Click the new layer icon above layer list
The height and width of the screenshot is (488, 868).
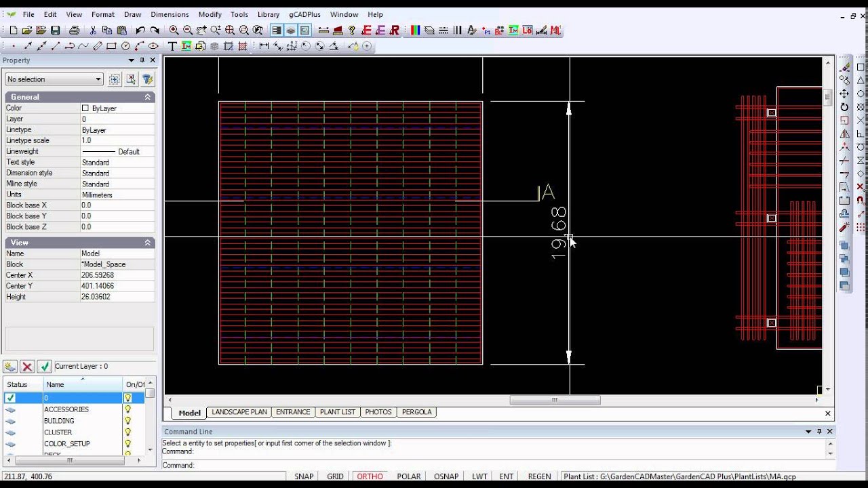pos(10,367)
